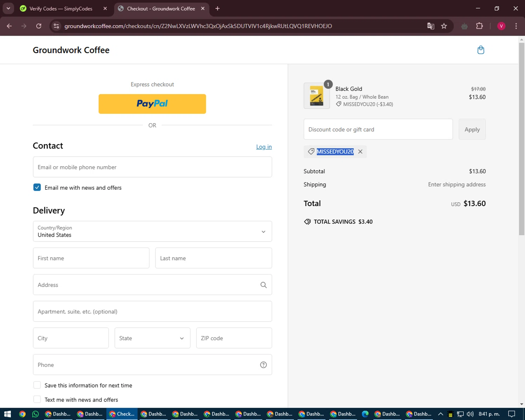Focus the Email or mobile phone number field

pos(152,167)
